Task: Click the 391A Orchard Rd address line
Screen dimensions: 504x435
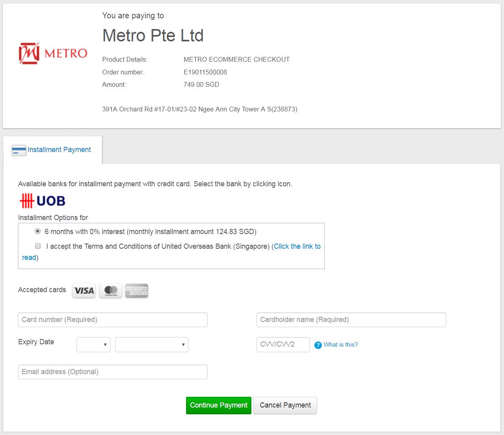Action: pyautogui.click(x=200, y=109)
